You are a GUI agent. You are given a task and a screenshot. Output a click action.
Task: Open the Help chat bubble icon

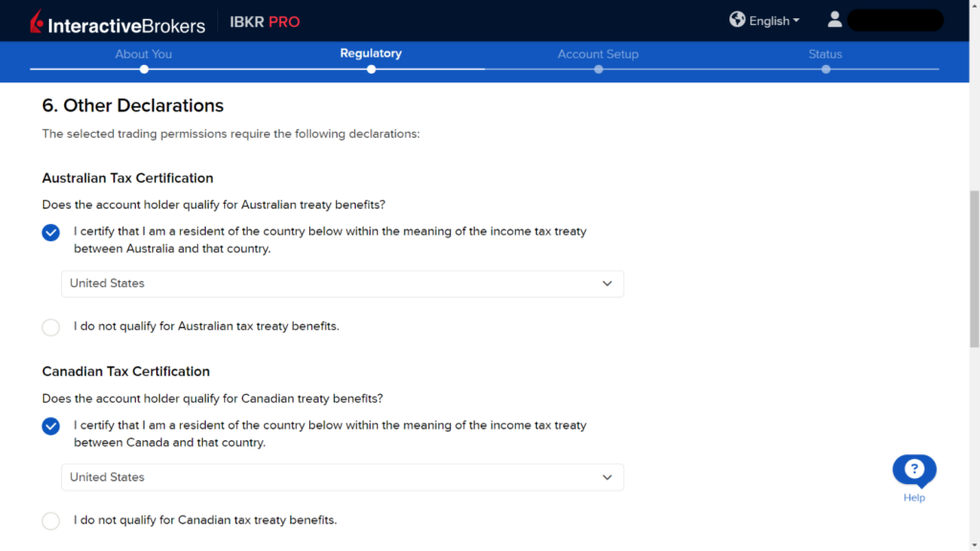(914, 470)
